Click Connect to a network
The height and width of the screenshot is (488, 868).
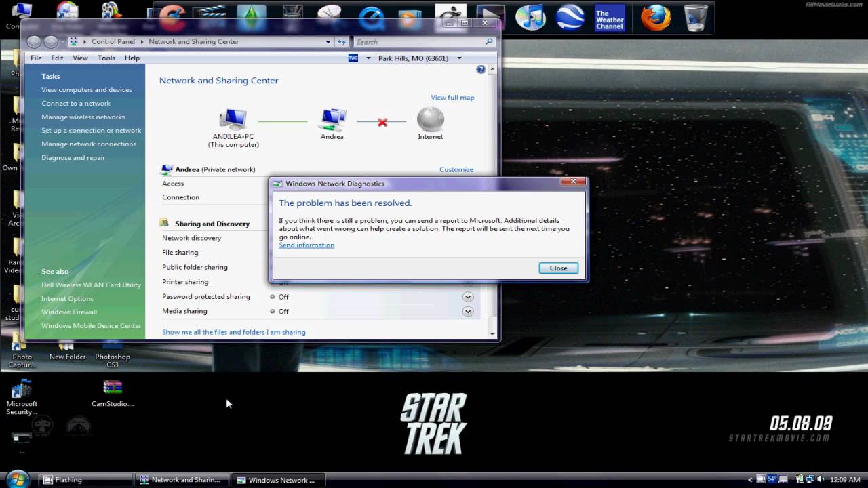(76, 104)
